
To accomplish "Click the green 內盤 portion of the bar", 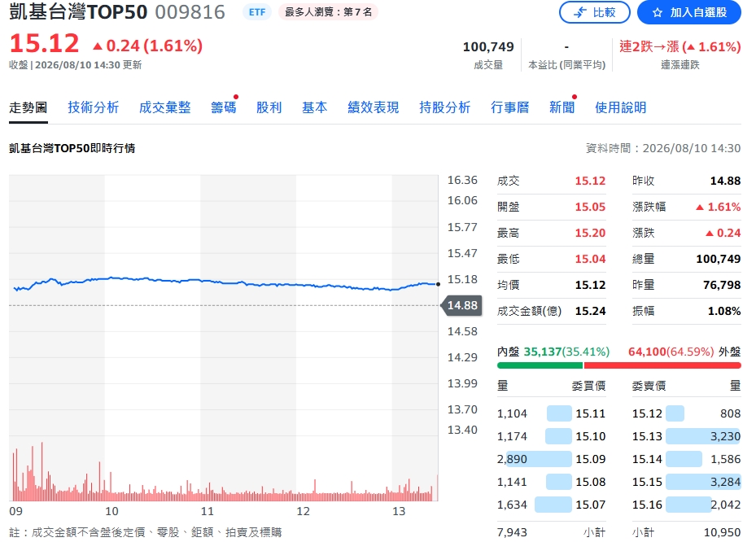I will click(540, 365).
